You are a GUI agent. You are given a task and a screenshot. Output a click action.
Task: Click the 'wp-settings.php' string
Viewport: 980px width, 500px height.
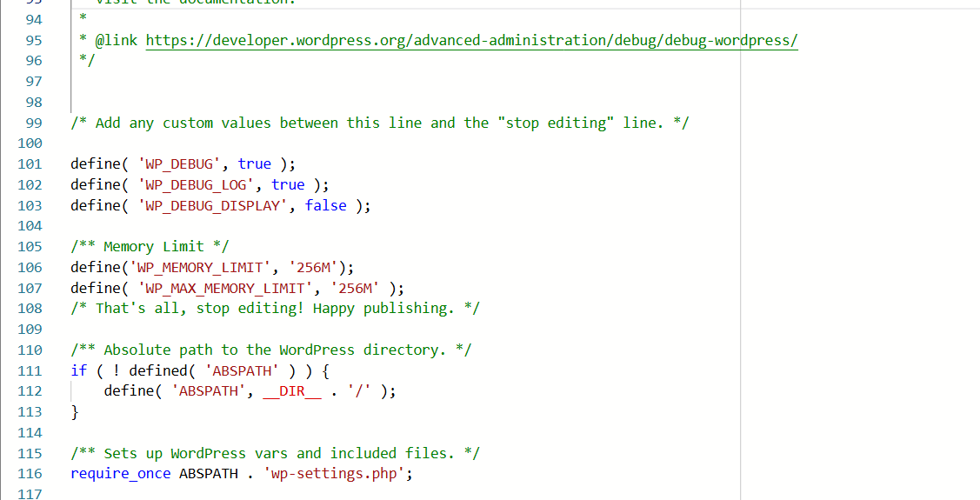coord(334,474)
